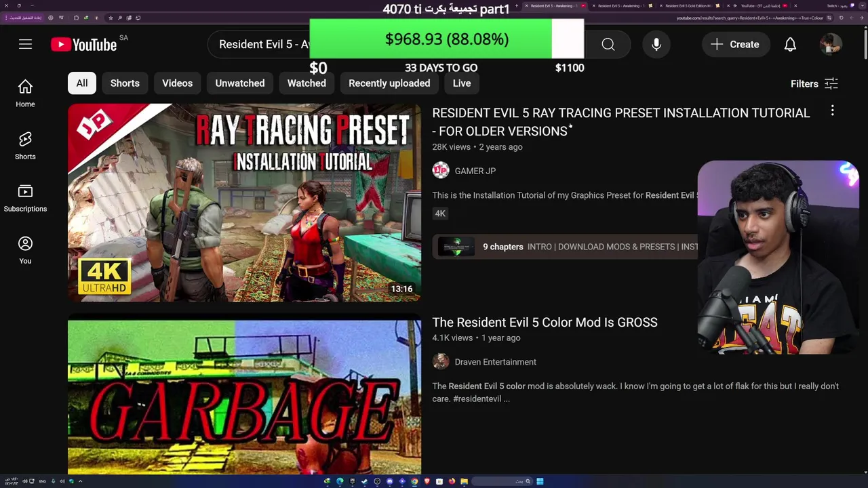Click the 13:16 duration label
868x488 pixels.
[401, 289]
